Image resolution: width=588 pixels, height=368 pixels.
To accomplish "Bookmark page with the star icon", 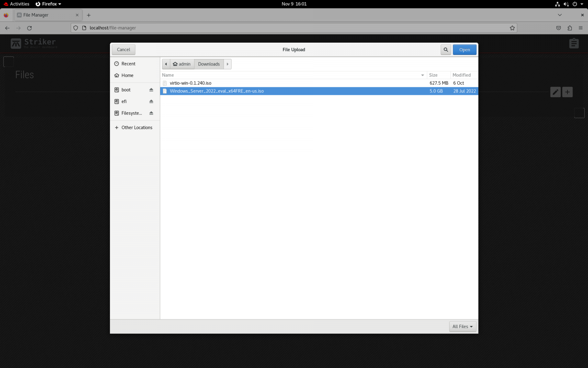I will (512, 28).
